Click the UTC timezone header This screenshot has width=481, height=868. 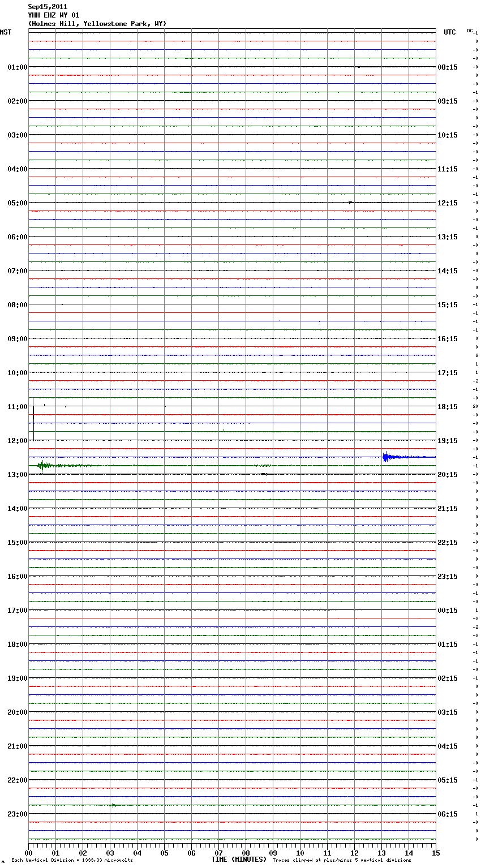pyautogui.click(x=449, y=32)
